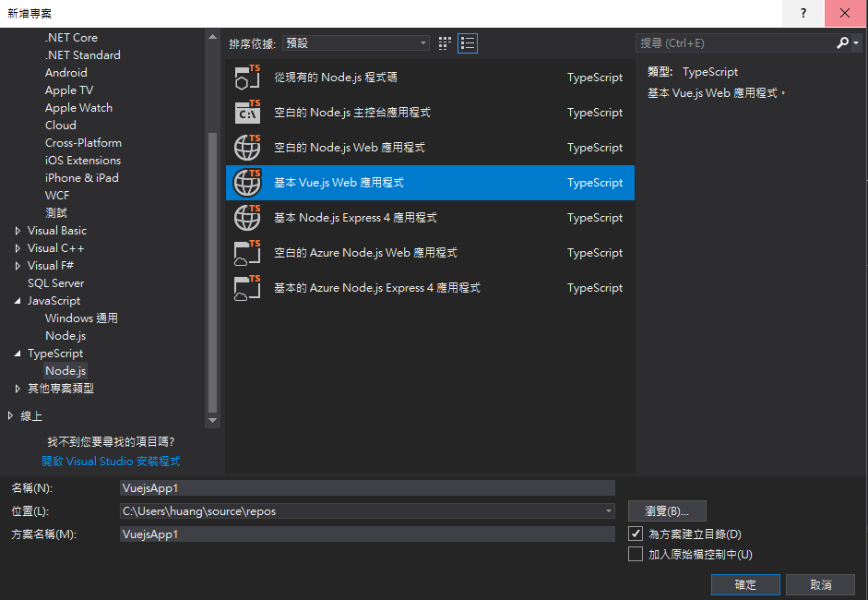Viewport: 868px width, 600px height.
Task: Select Node.js under TypeScript
Action: tap(65, 371)
